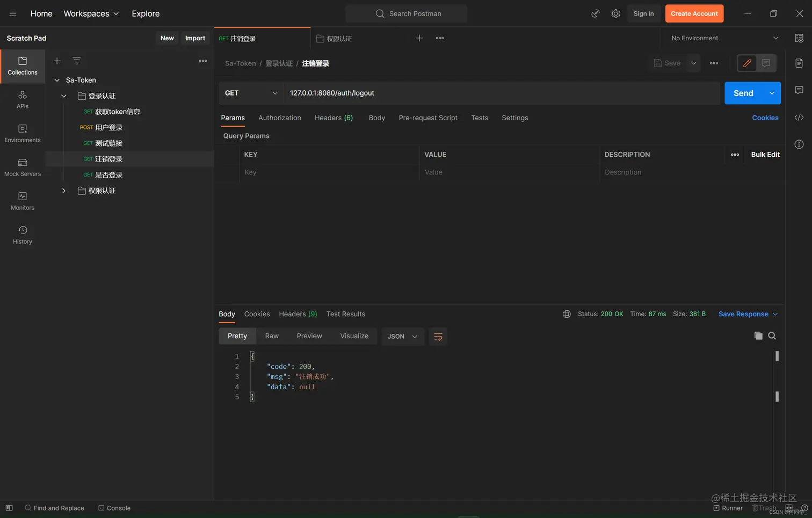
Task: Open the Save options arrow
Action: pyautogui.click(x=694, y=63)
